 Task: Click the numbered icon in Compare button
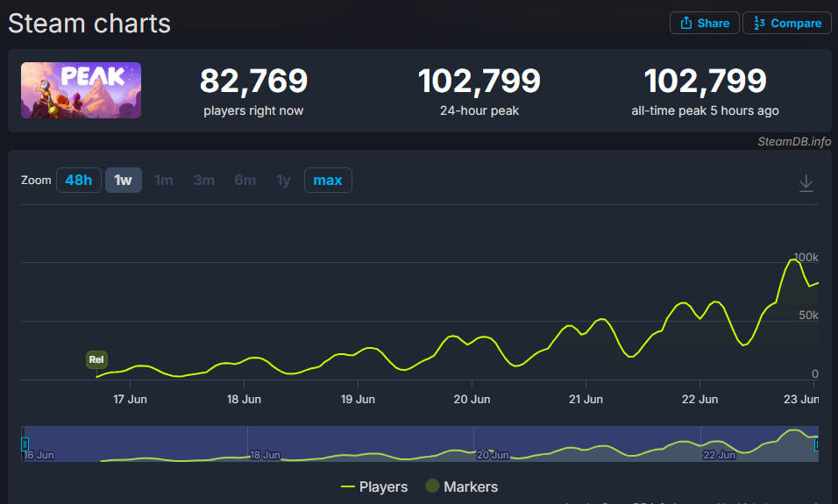(x=759, y=23)
